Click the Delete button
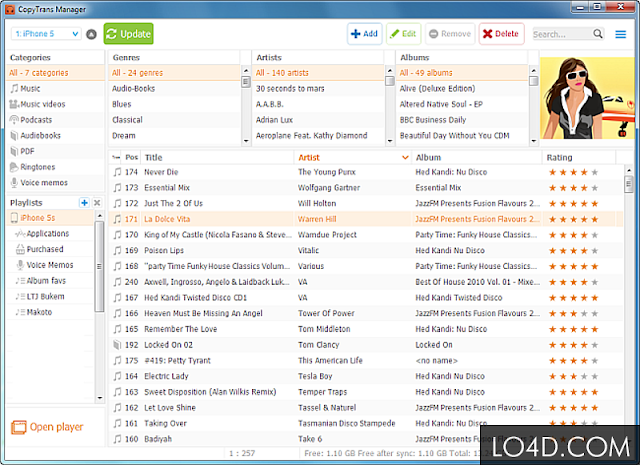 click(x=501, y=34)
